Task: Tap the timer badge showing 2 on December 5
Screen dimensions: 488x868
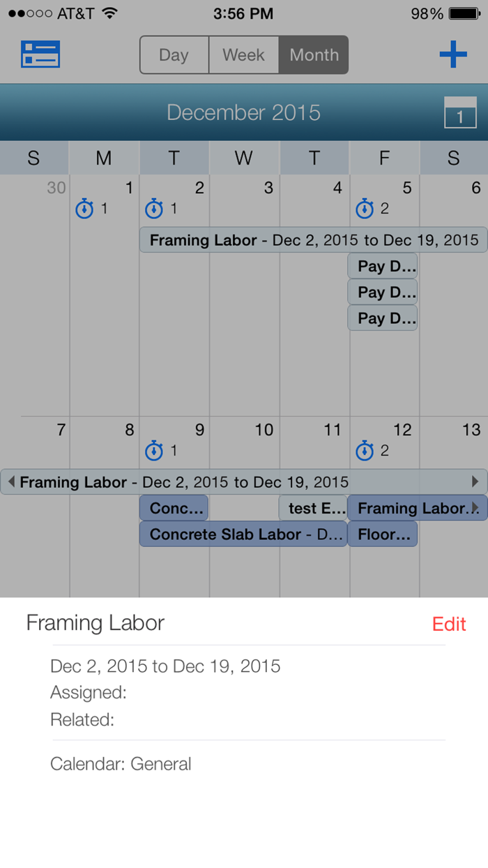Action: click(365, 208)
